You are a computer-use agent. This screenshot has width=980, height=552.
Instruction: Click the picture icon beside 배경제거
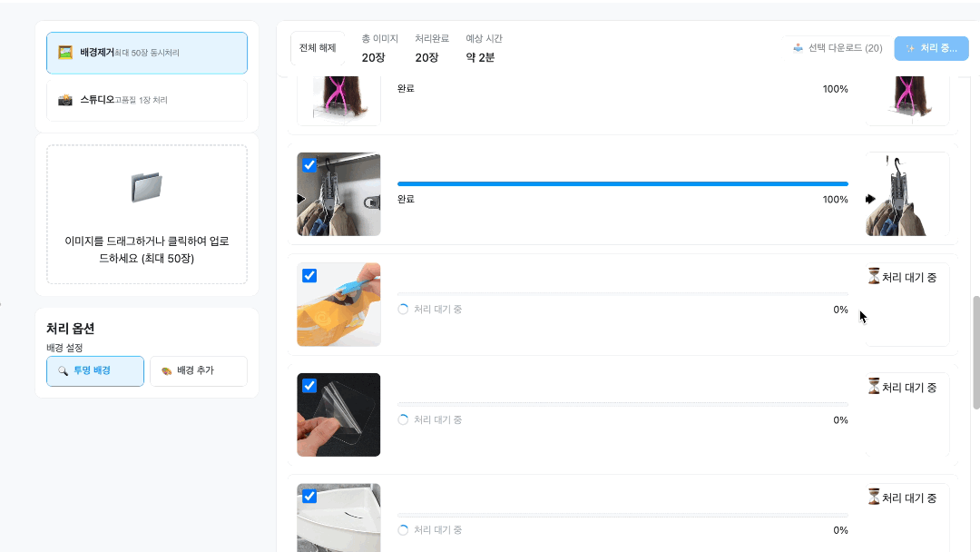(x=65, y=53)
